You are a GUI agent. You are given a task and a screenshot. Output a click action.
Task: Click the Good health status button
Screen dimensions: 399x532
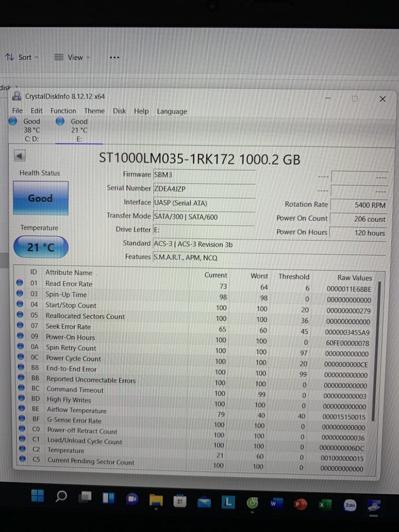click(x=41, y=198)
